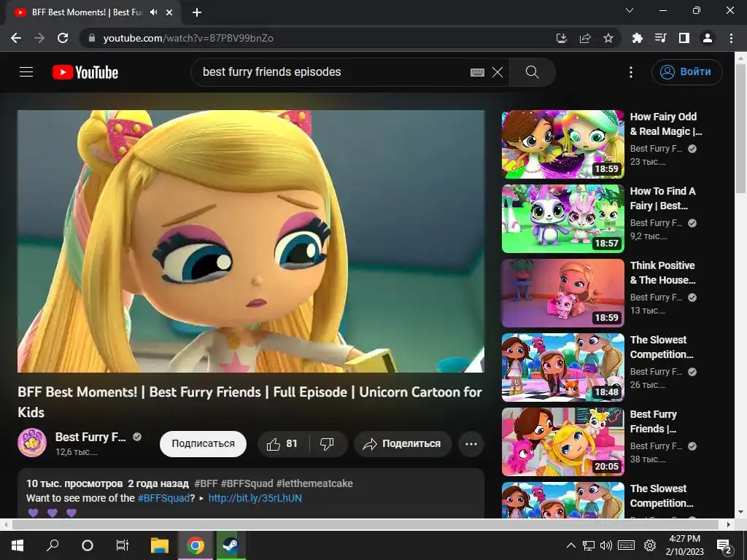Screen dimensions: 747x560
Task: Open the notification center icon
Action: tap(724, 546)
